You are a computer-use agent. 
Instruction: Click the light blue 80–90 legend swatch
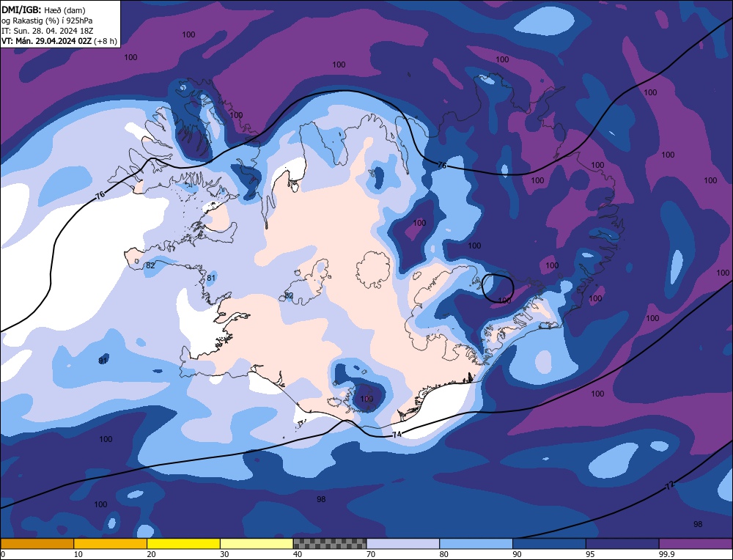click(x=476, y=544)
